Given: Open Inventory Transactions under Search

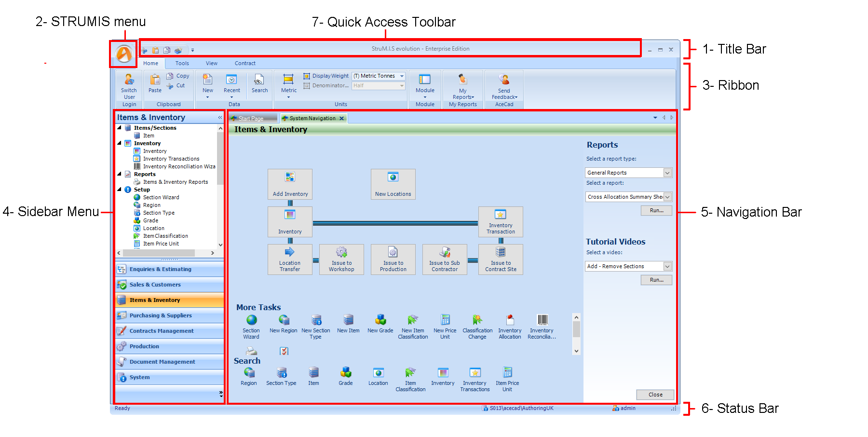Looking at the screenshot, I should (475, 379).
